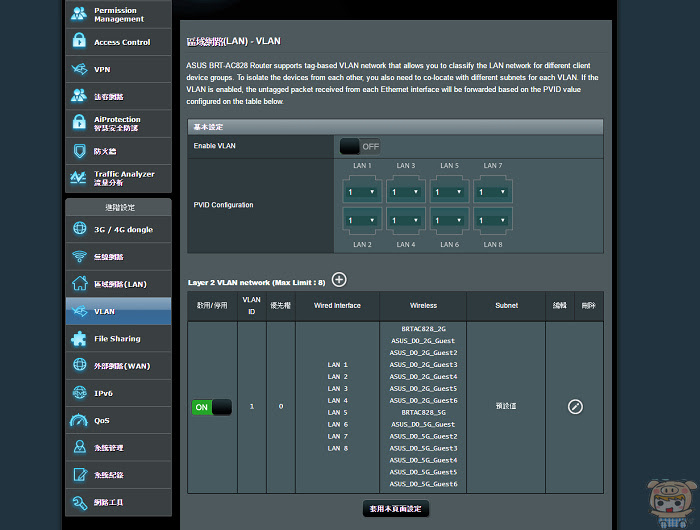700x530 pixels.
Task: Go to Traffic Analyzer page
Action: [118, 178]
